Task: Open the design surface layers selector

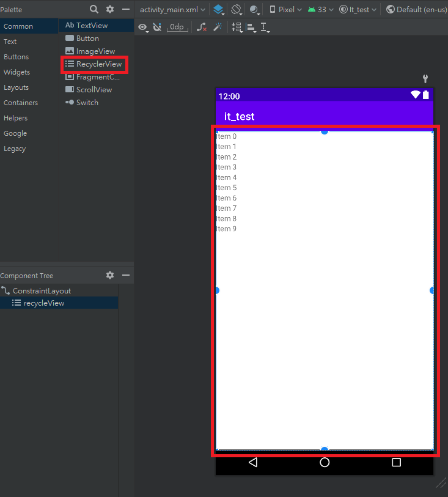Action: pyautogui.click(x=218, y=10)
